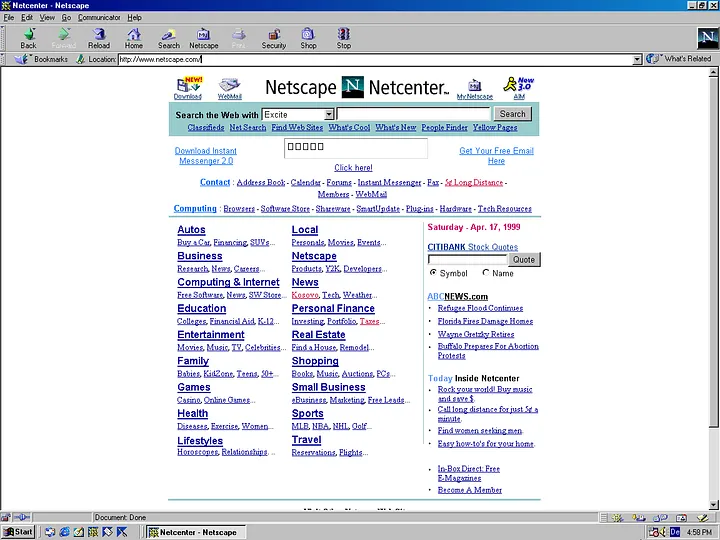
Task: Select the Name radio button
Action: (x=485, y=272)
